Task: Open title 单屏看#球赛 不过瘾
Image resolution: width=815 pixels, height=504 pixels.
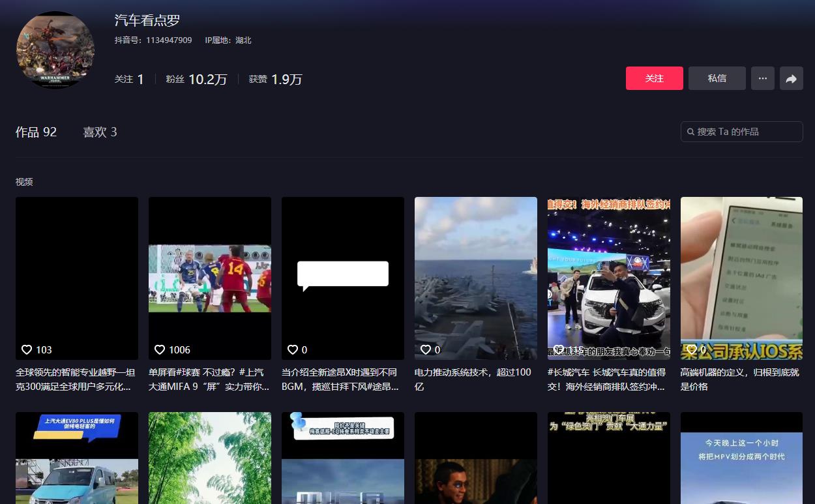Action: click(x=209, y=379)
